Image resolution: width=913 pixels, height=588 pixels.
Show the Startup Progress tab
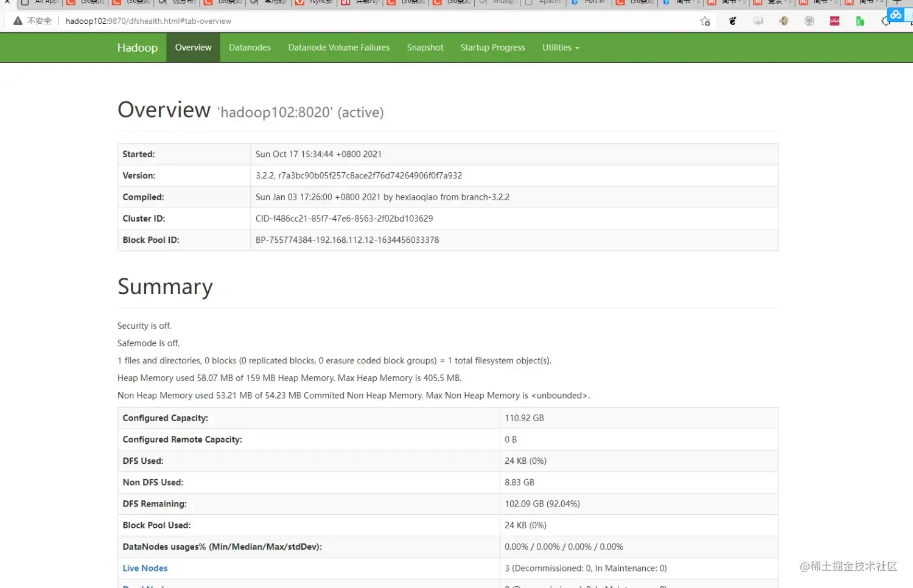coord(492,47)
